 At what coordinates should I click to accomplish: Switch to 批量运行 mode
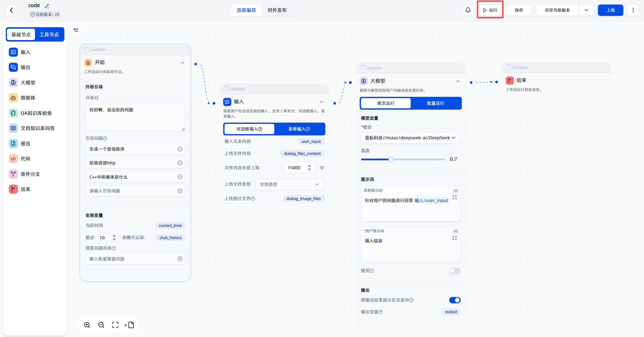click(436, 103)
